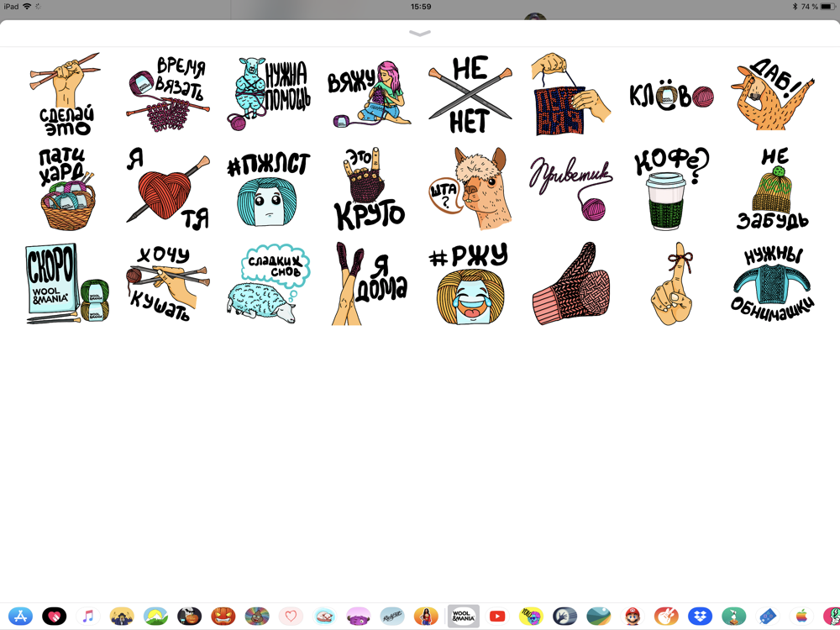The image size is (840, 630).
Task: Pick the 'Я тя' heart yarn sticker
Action: click(x=168, y=188)
